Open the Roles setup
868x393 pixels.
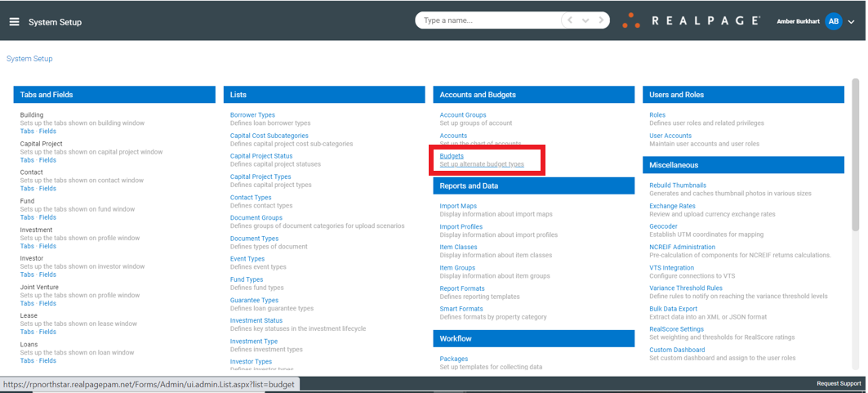(x=657, y=115)
